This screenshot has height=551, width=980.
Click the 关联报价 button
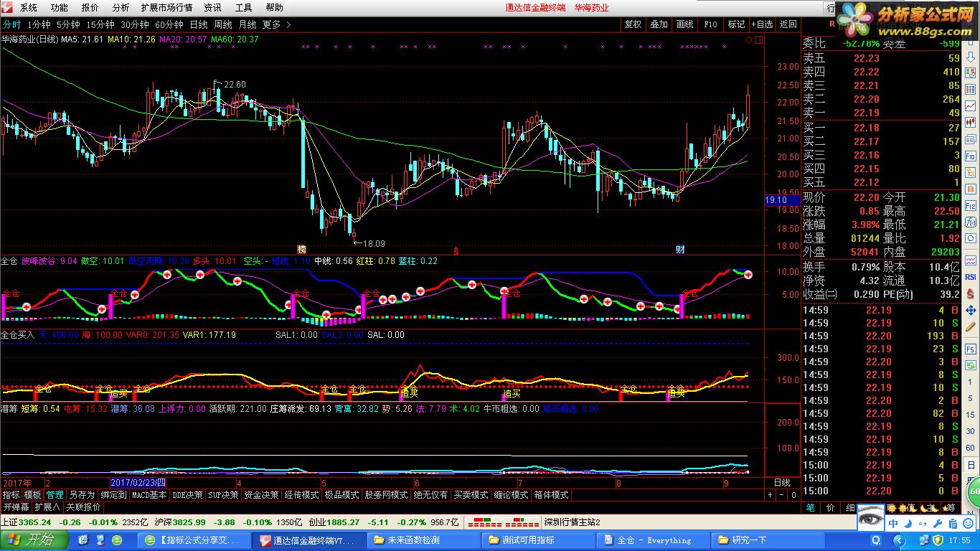click(83, 507)
